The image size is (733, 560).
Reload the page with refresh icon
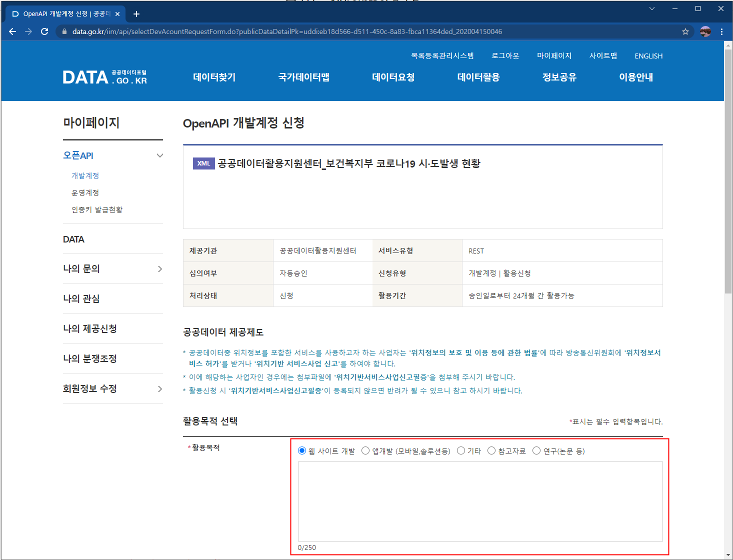44,31
